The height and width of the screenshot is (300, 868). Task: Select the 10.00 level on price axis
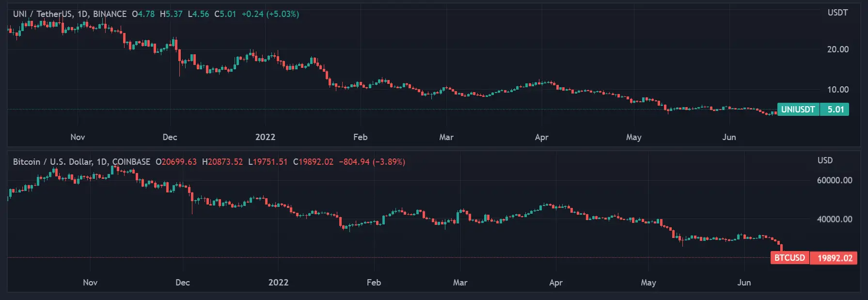[x=837, y=90]
